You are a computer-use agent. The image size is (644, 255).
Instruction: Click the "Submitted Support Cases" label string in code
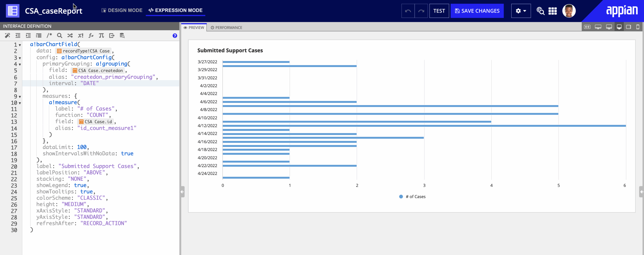(98, 166)
